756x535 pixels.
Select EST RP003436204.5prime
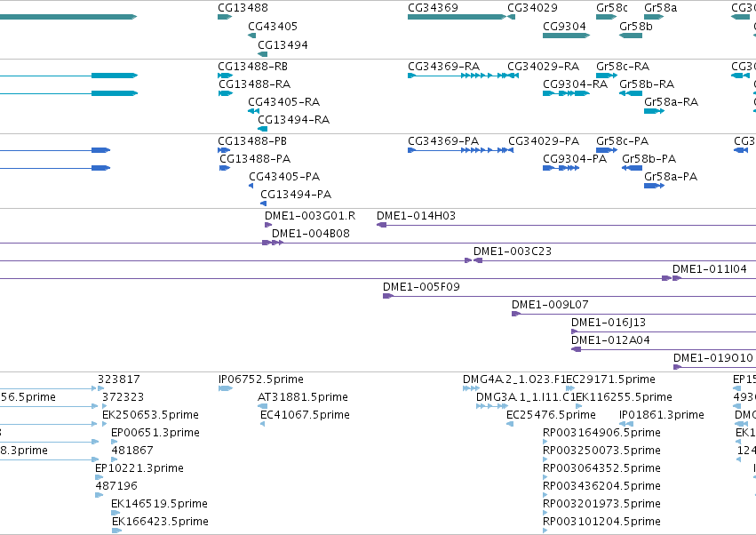545,495
